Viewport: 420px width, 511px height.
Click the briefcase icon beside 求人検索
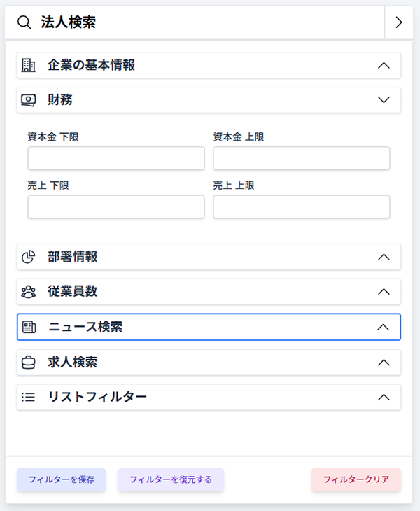click(x=29, y=363)
